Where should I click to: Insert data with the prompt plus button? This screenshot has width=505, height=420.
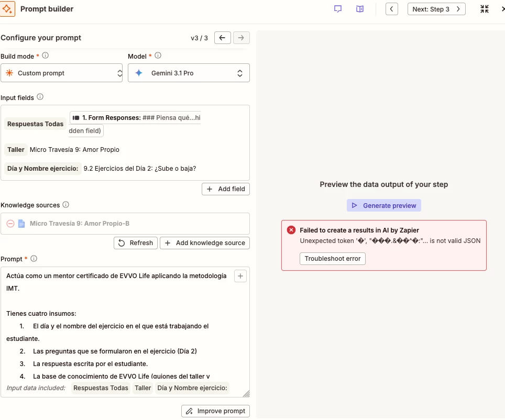point(240,276)
